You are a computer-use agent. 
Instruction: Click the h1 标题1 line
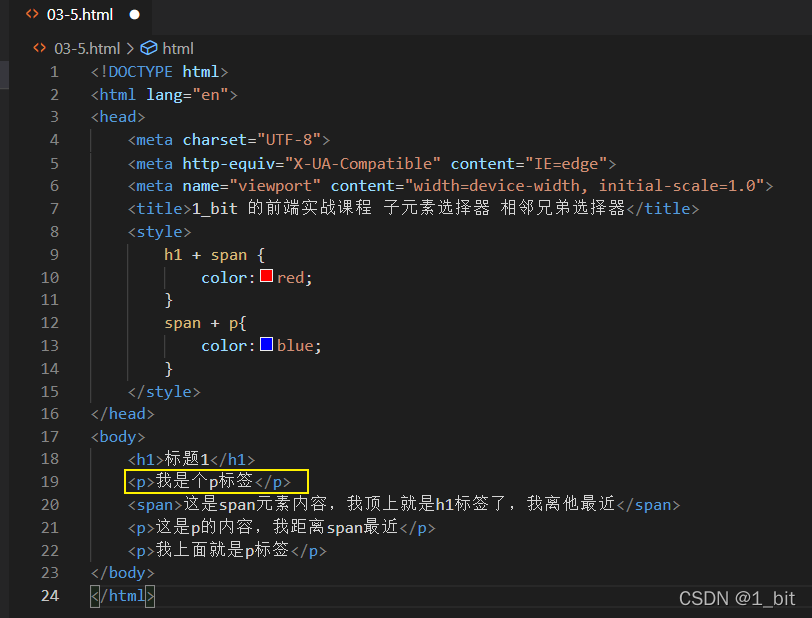pos(192,459)
